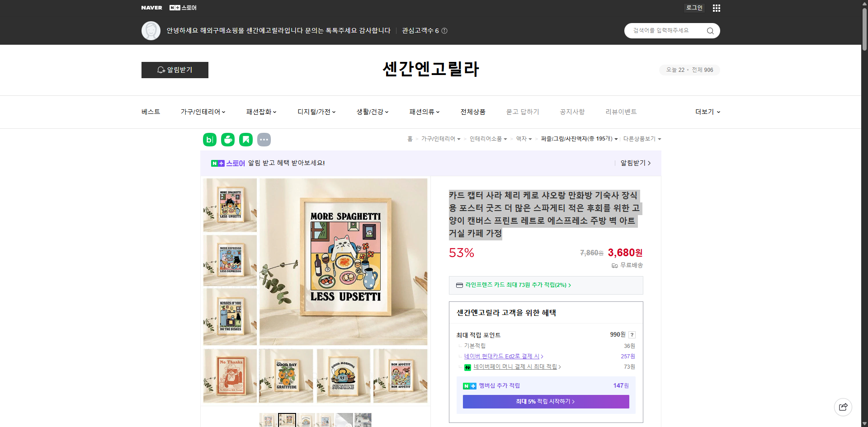This screenshot has height=427, width=868.
Task: Share the product to Naver Cafe
Action: click(227, 140)
